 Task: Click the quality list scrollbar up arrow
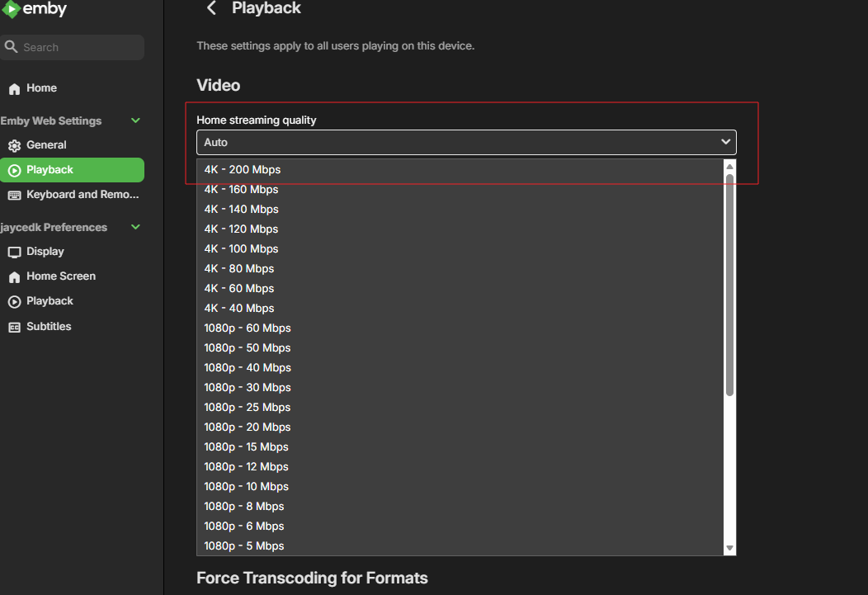click(x=729, y=166)
